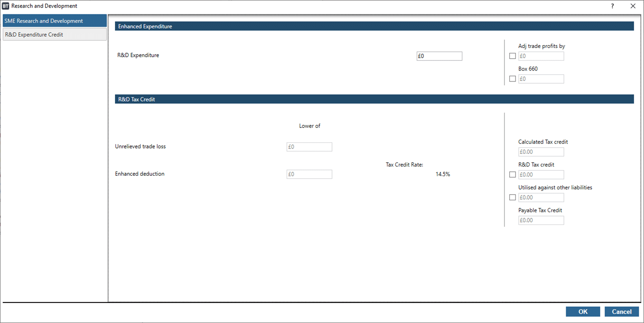Switch to R&D Expenditure Credit tab

click(55, 34)
